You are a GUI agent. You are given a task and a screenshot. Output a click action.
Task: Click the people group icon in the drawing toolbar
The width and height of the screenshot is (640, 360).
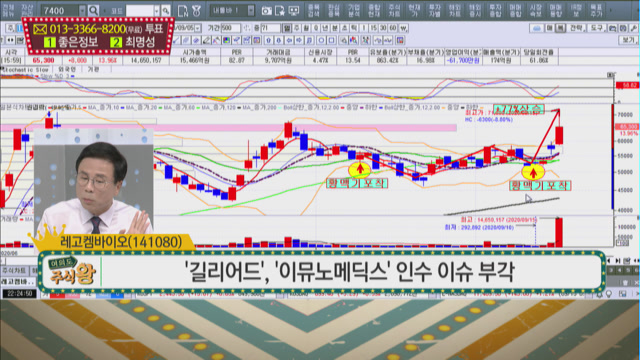[365, 40]
